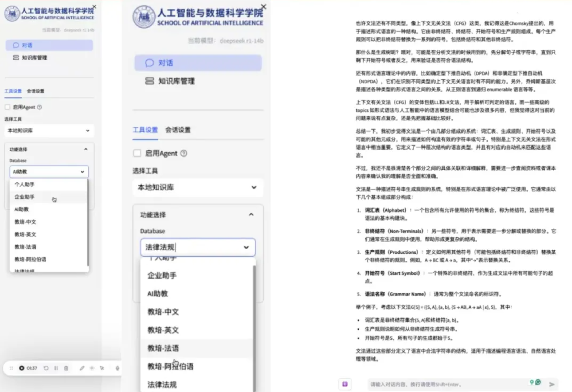Select 教培-阿拉伯语 in the enlarged dropdown list
The height and width of the screenshot is (392, 572).
click(x=197, y=366)
